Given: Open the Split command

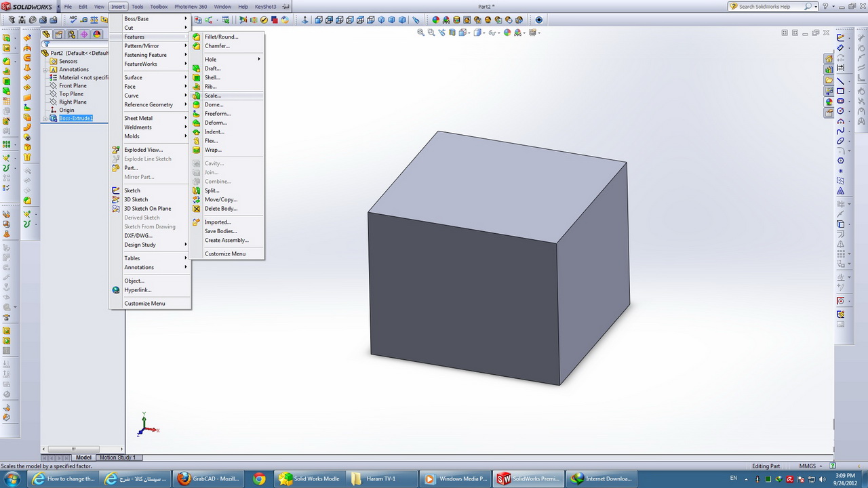Looking at the screenshot, I should pos(212,190).
